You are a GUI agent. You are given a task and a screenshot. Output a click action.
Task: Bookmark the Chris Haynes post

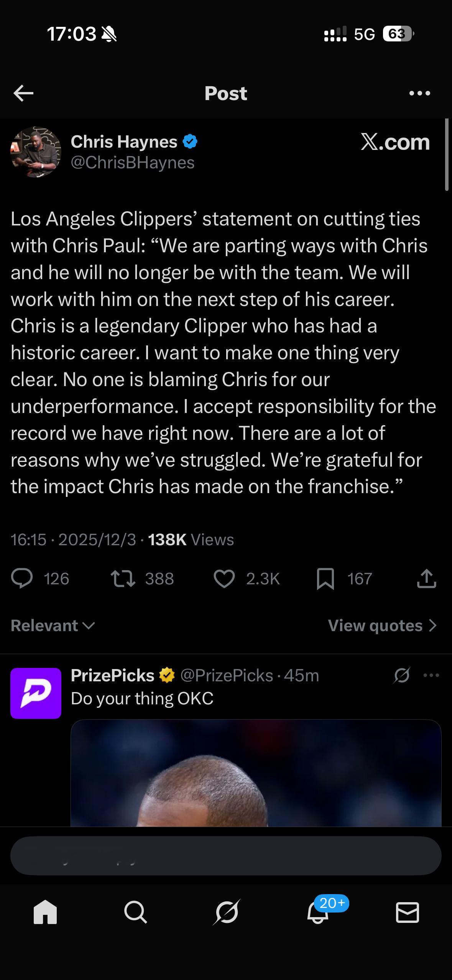(x=325, y=579)
